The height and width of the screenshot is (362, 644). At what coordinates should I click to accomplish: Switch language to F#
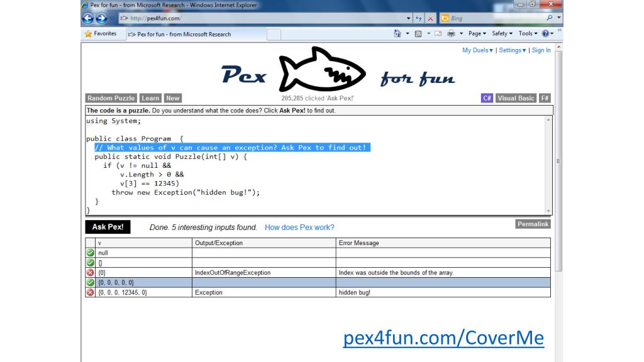point(545,98)
